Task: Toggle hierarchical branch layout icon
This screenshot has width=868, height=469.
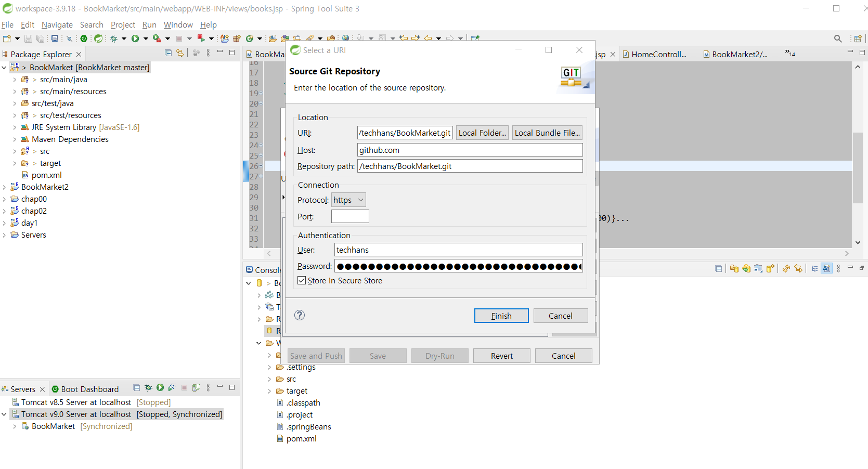Action: point(814,268)
